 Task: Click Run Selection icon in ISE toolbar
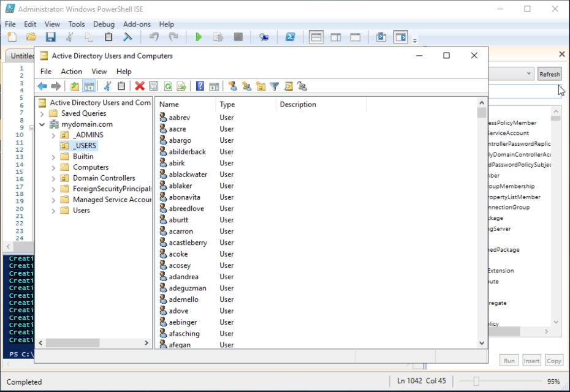click(x=218, y=37)
